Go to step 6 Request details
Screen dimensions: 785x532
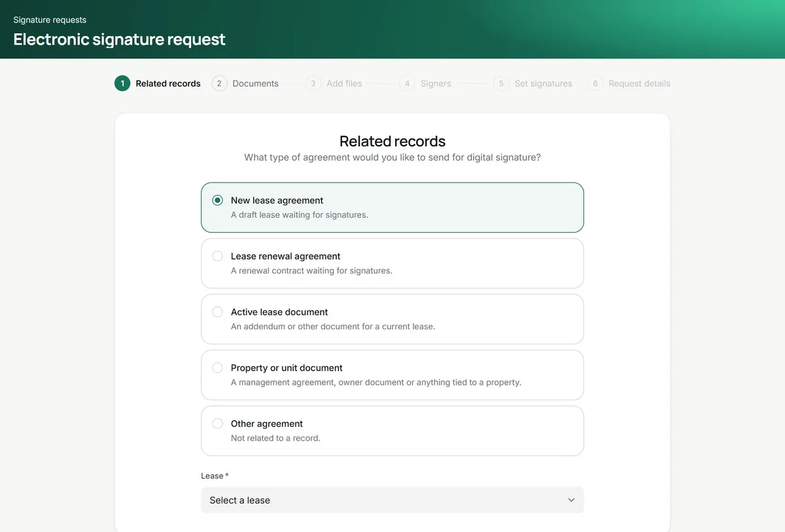coord(629,84)
